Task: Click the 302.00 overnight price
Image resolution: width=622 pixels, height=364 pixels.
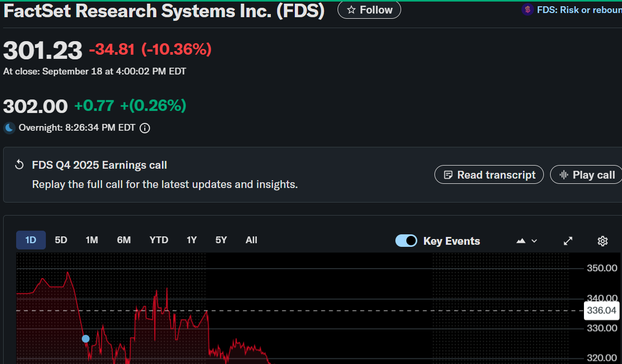Action: click(35, 106)
